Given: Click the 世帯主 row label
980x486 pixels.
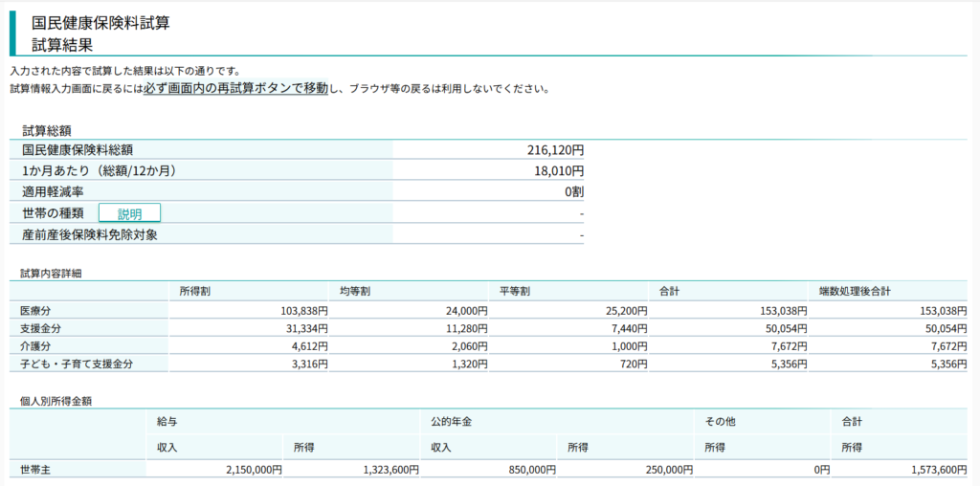Looking at the screenshot, I should coord(35,469).
